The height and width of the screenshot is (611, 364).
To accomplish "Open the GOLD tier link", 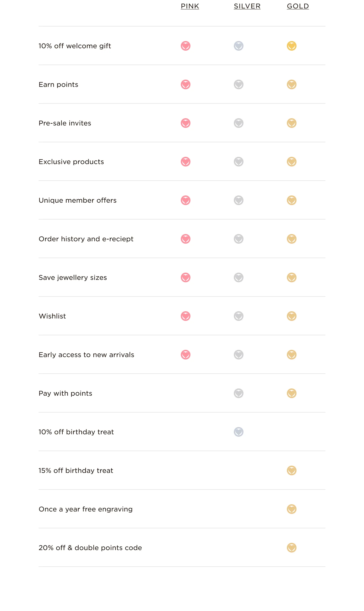I will pyautogui.click(x=298, y=6).
